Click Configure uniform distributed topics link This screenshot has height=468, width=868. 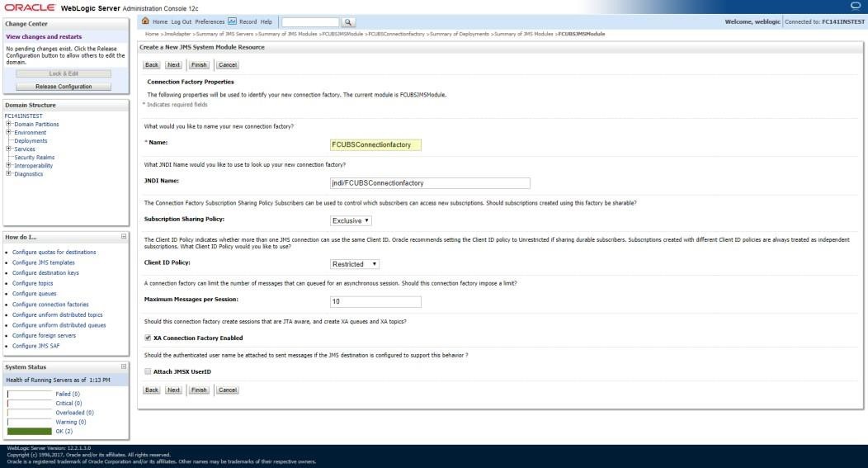pos(58,314)
